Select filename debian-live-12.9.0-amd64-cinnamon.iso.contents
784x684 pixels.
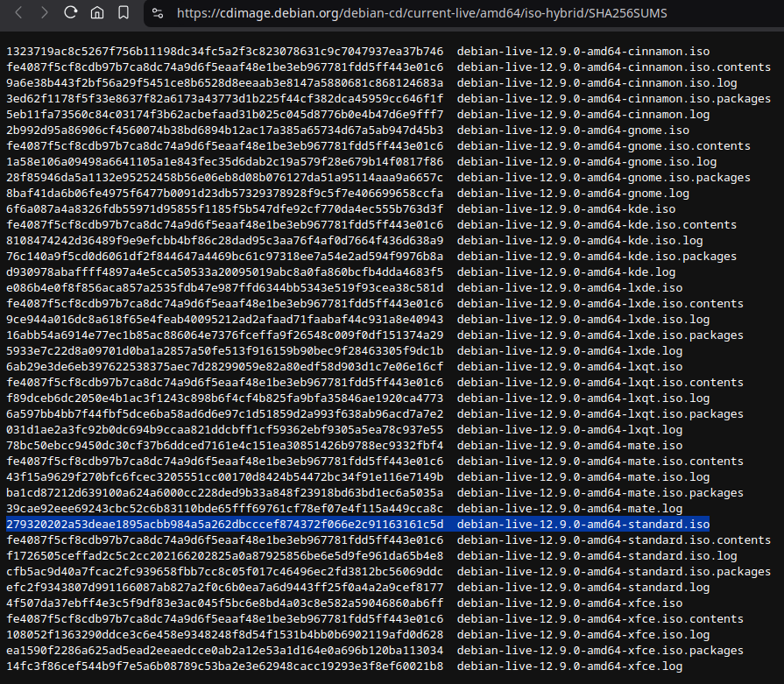click(x=613, y=67)
